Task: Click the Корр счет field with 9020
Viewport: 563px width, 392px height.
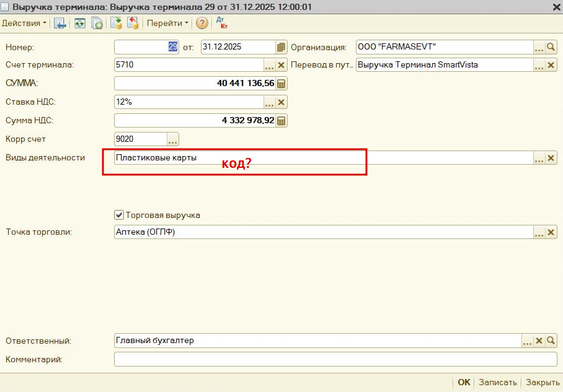Action: 141,139
